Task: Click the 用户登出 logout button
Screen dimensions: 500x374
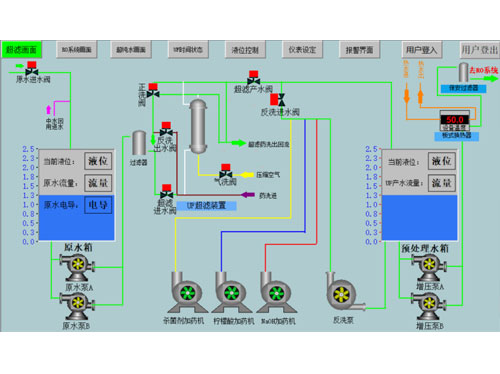Action: point(479,50)
